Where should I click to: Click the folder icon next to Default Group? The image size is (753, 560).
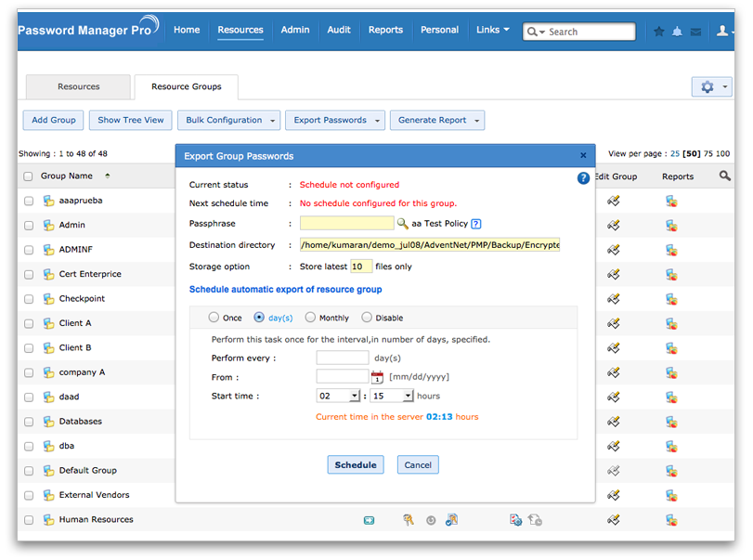(48, 471)
